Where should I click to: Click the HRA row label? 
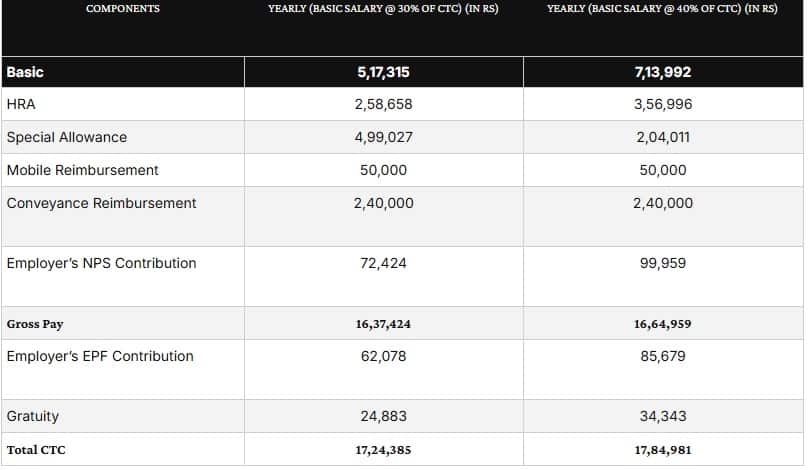point(21,104)
